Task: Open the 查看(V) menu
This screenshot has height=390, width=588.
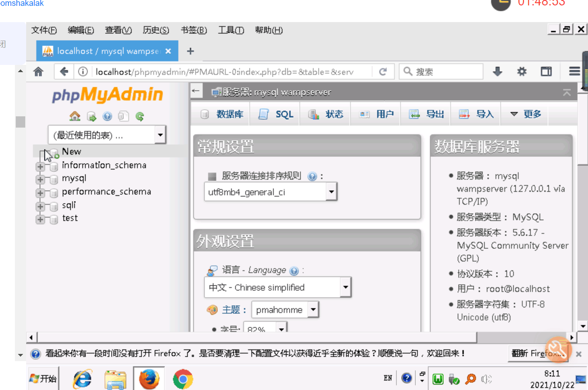Action: (118, 30)
